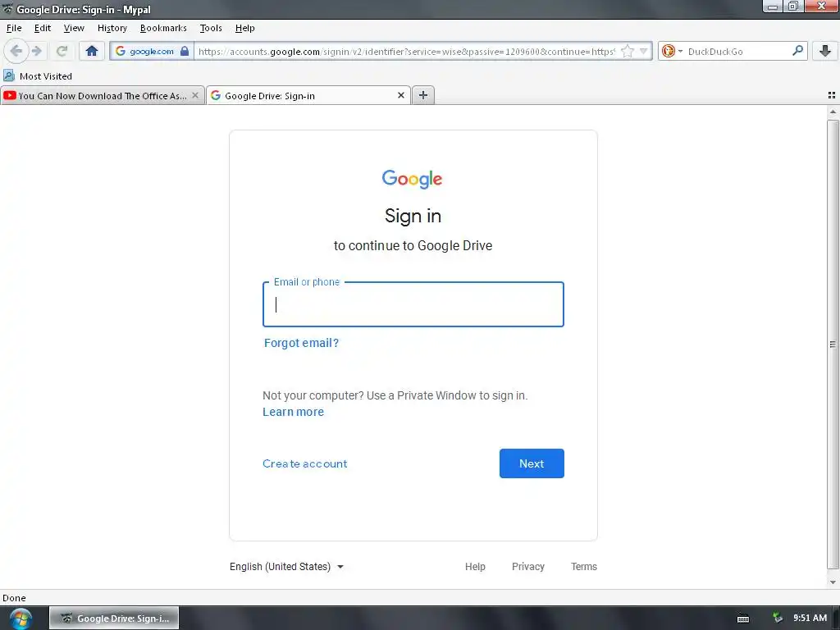Click the Google logo
The height and width of the screenshot is (630, 840).
[x=412, y=179]
